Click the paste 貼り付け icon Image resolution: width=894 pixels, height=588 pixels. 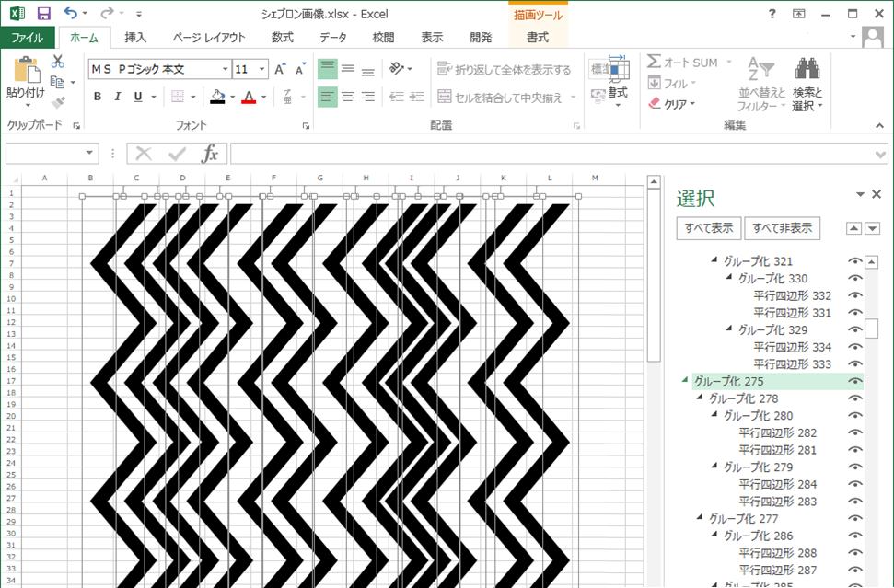25,77
